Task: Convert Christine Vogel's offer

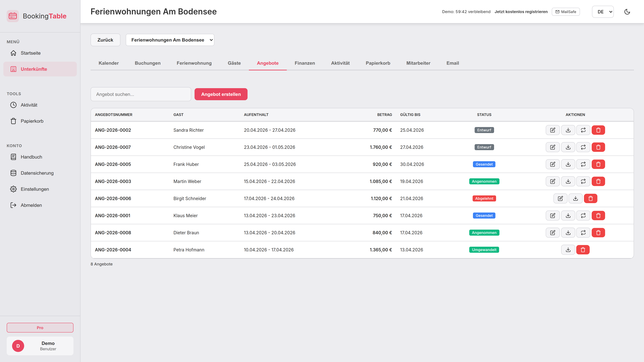Action: pos(583,147)
